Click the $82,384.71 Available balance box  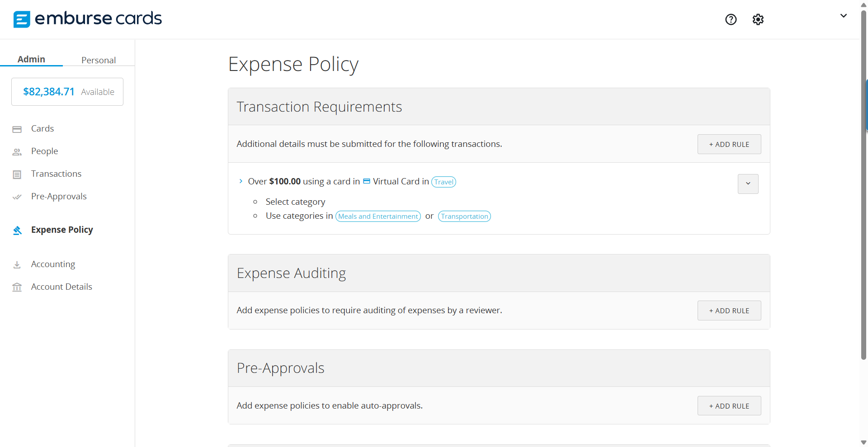coord(67,92)
